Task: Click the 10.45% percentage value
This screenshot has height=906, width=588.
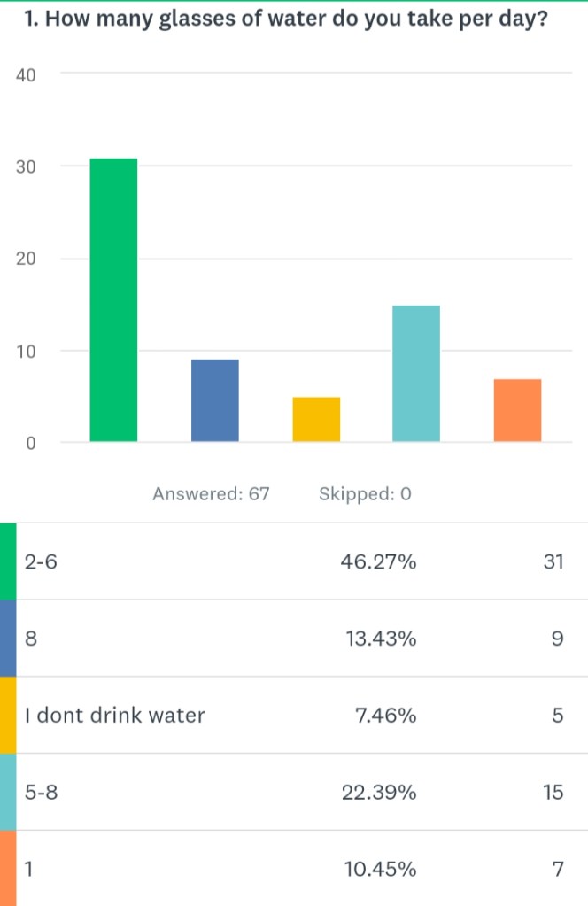Action: 378,869
